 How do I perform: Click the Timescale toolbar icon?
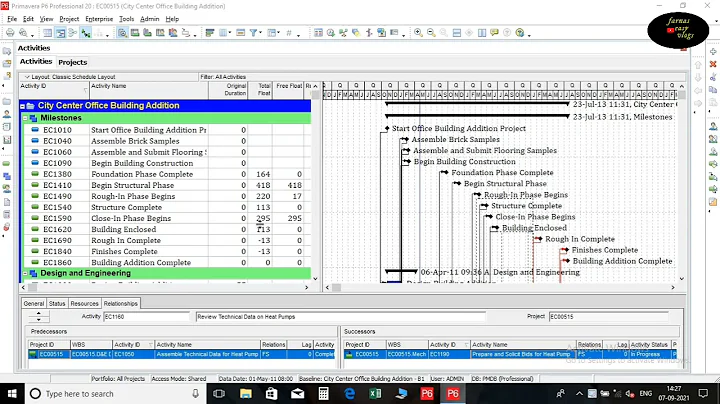[x=240, y=33]
